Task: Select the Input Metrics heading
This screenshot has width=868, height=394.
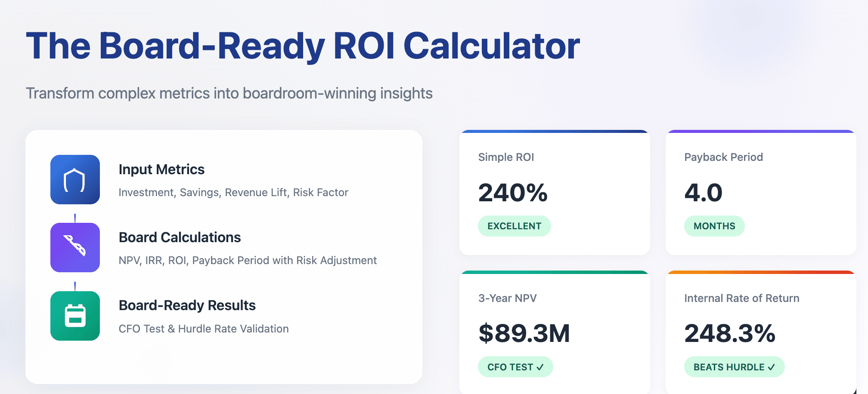Action: tap(161, 169)
